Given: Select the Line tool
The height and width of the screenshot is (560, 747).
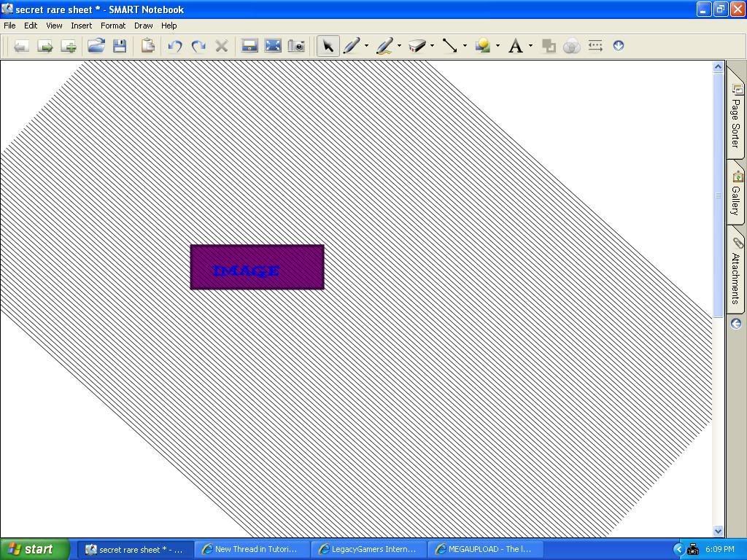Looking at the screenshot, I should coord(449,45).
